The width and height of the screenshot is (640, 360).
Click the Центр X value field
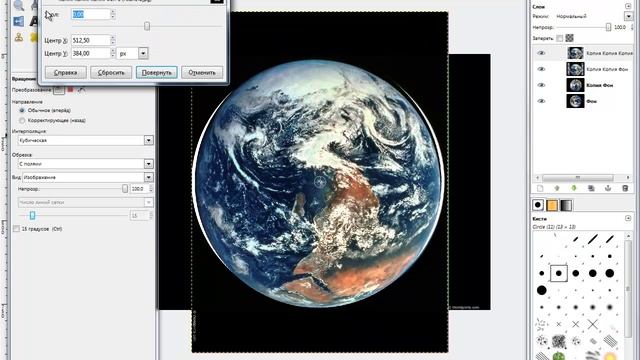coord(91,40)
